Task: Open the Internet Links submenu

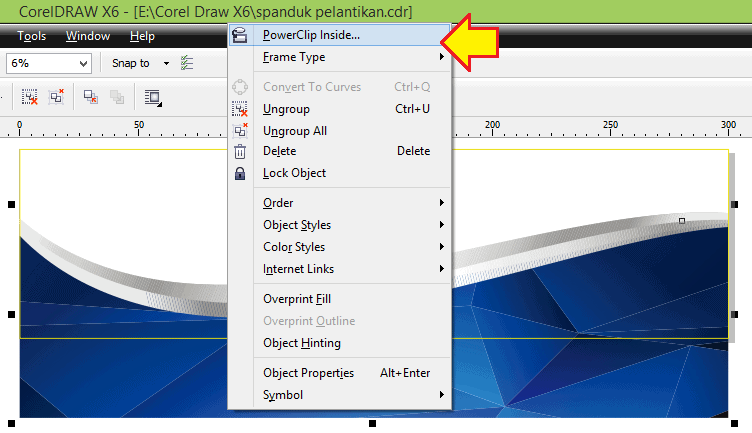Action: 340,269
